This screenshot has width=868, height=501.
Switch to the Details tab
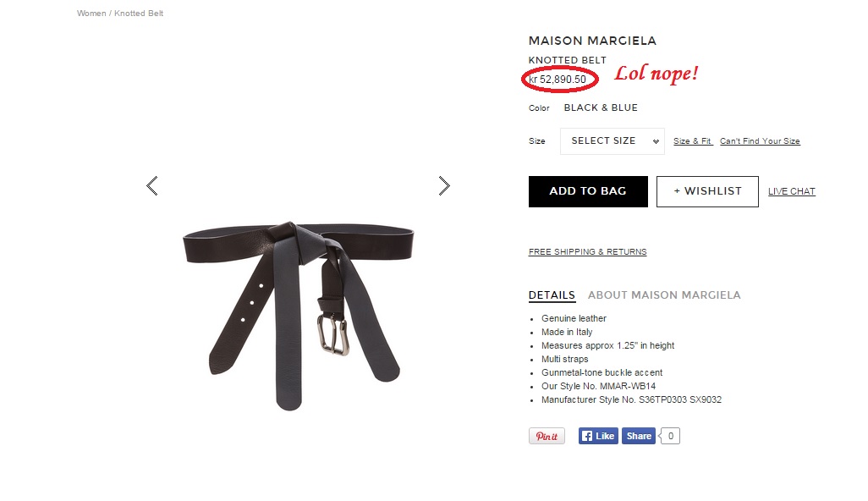click(552, 295)
